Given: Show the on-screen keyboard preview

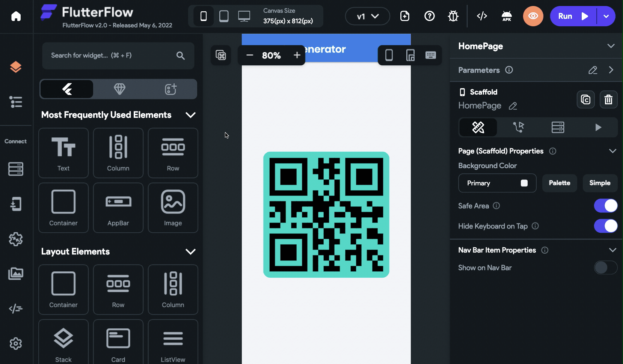Looking at the screenshot, I should point(431,55).
